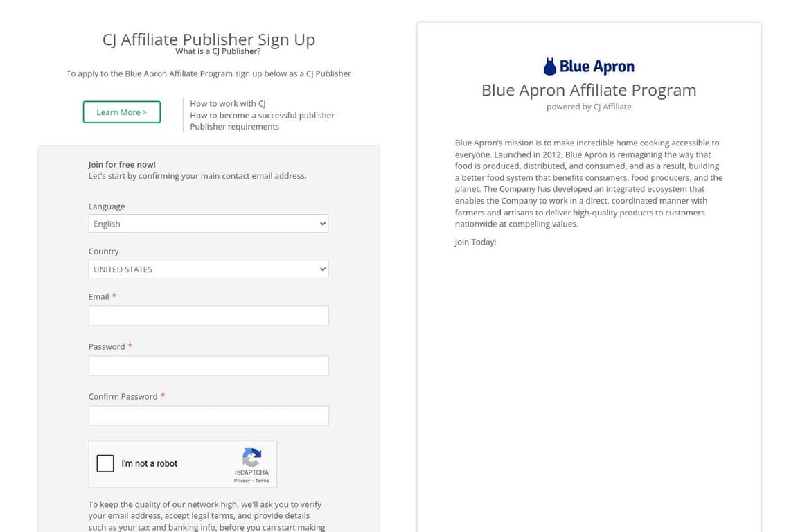Focus the Confirm Password field

(x=209, y=416)
